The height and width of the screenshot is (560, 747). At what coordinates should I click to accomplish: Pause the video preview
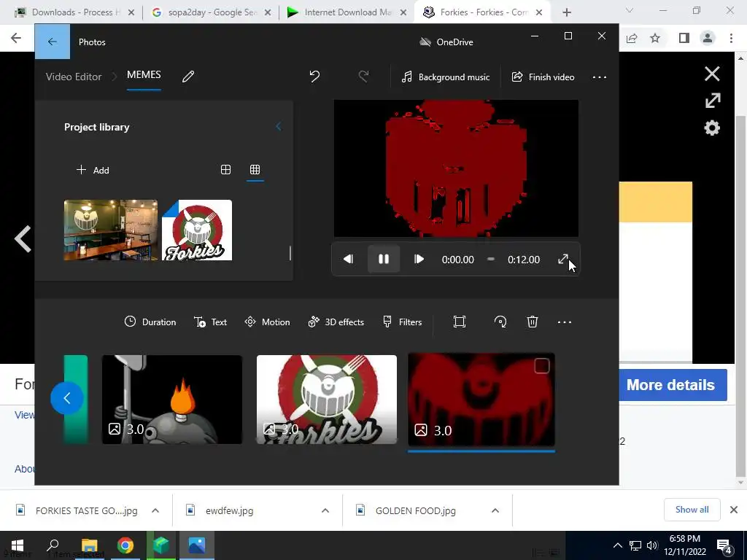(384, 259)
